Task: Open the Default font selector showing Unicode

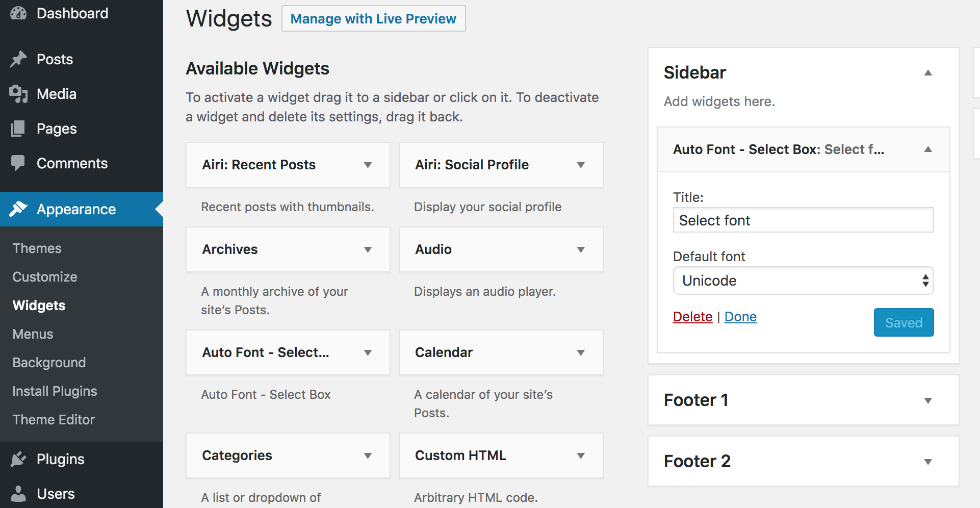Action: coord(803,281)
